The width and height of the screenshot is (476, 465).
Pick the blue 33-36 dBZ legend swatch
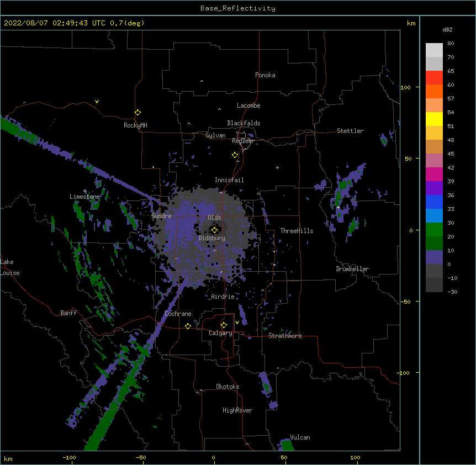click(434, 202)
